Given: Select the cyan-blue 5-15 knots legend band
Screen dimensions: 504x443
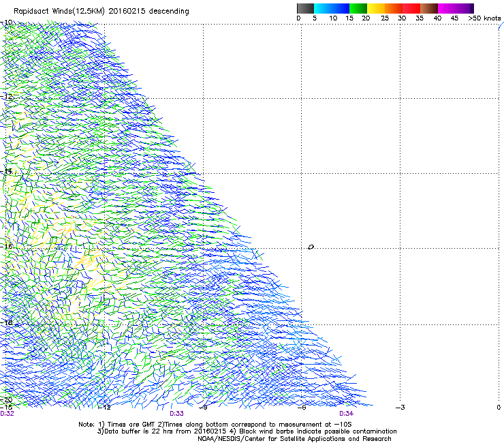Looking at the screenshot, I should pos(332,8).
